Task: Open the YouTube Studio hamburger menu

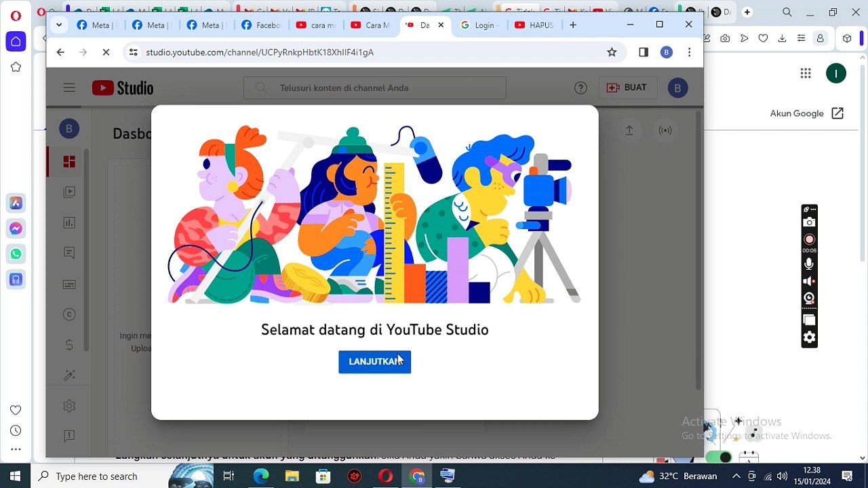Action: point(69,87)
